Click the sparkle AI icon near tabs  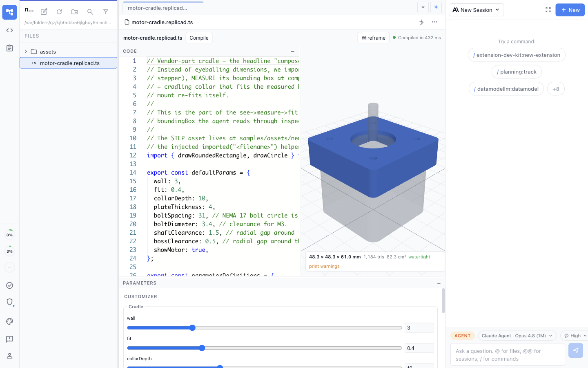436,7
